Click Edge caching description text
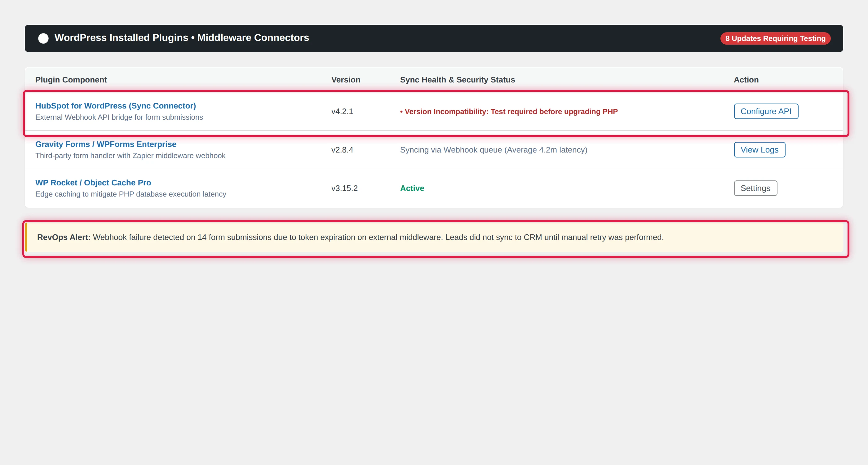 tap(131, 194)
